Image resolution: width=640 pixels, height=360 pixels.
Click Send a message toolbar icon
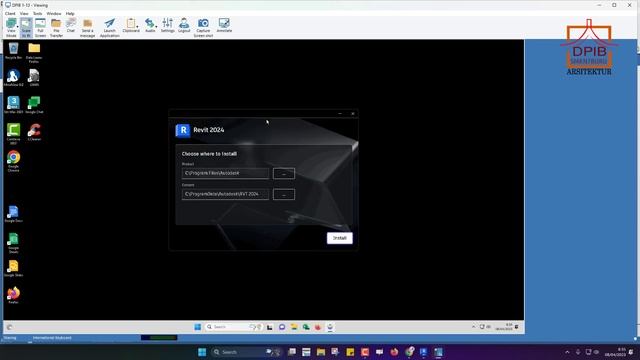(87, 27)
